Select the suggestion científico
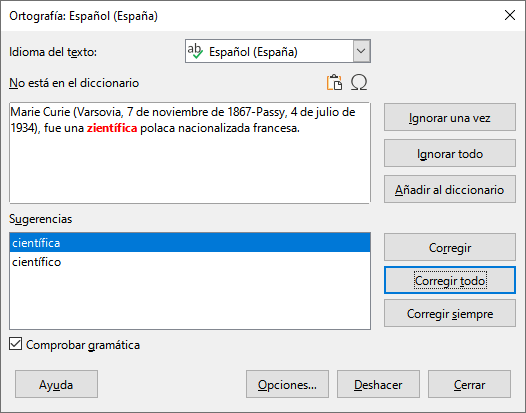This screenshot has width=526, height=413. (x=190, y=262)
